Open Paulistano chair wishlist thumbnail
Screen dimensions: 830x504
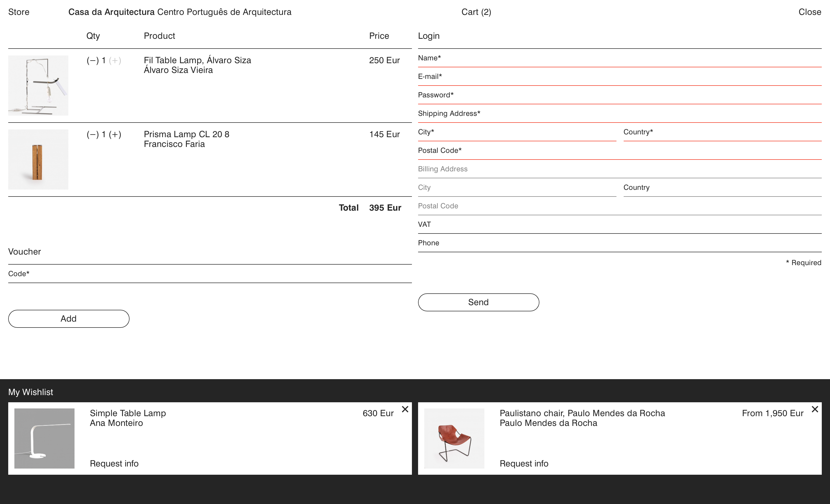pyautogui.click(x=454, y=438)
